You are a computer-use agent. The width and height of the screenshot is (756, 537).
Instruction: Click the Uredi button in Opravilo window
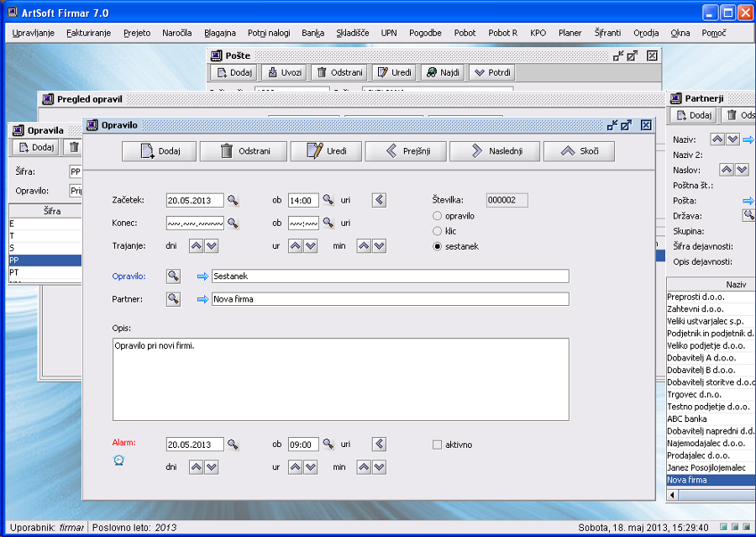[x=323, y=151]
